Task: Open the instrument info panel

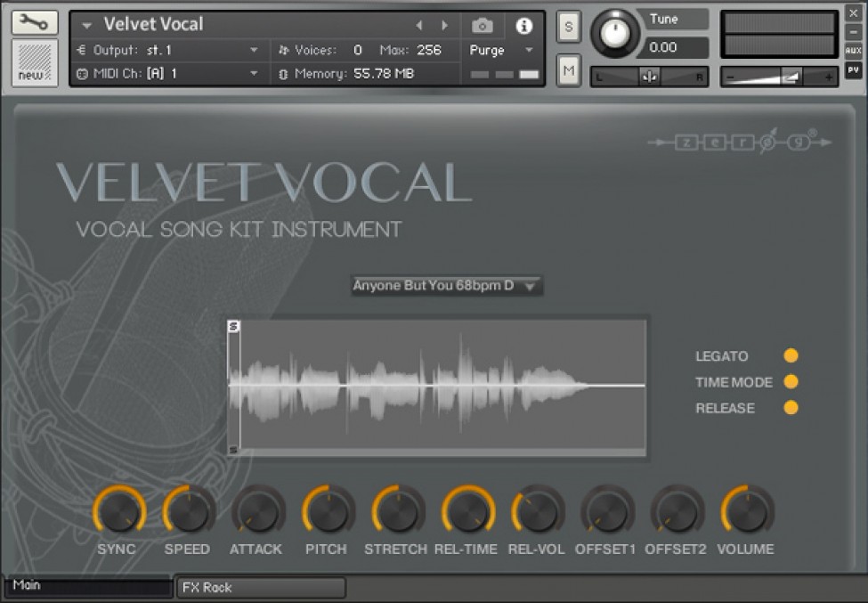Action: click(x=523, y=26)
